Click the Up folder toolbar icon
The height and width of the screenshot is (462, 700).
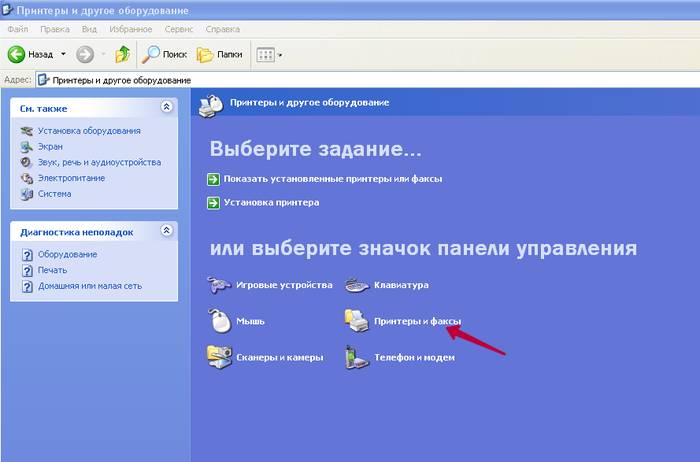[x=122, y=54]
